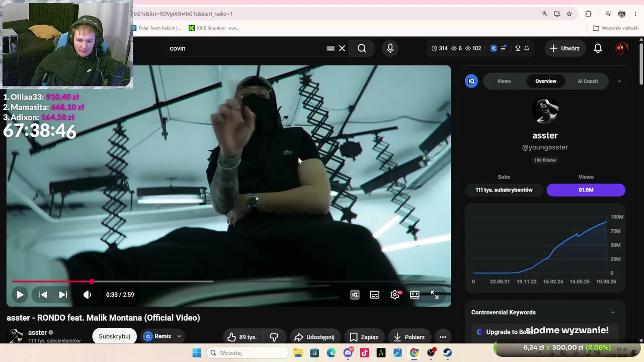Click the @youngasster channel handle
Screen dimensions: 644x362
tap(545, 147)
